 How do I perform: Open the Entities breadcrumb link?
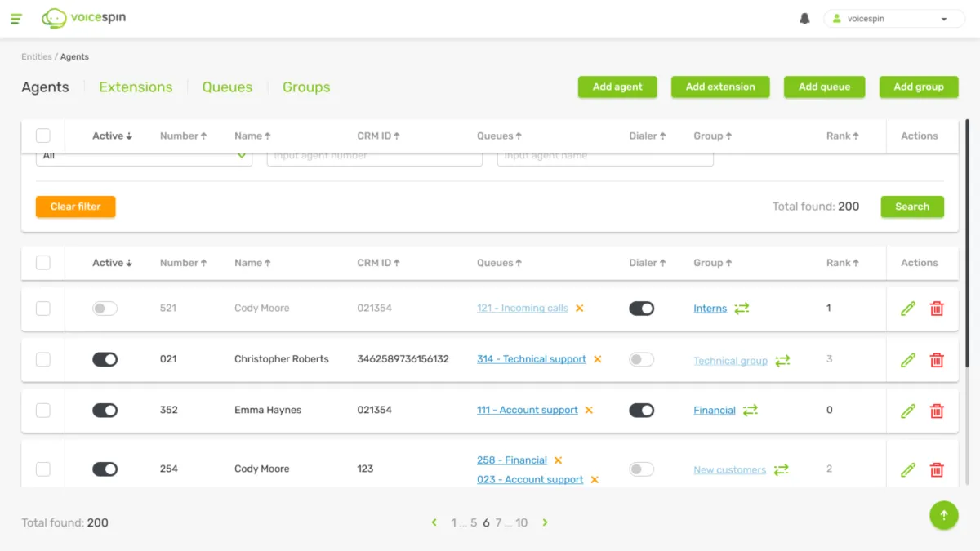tap(37, 57)
